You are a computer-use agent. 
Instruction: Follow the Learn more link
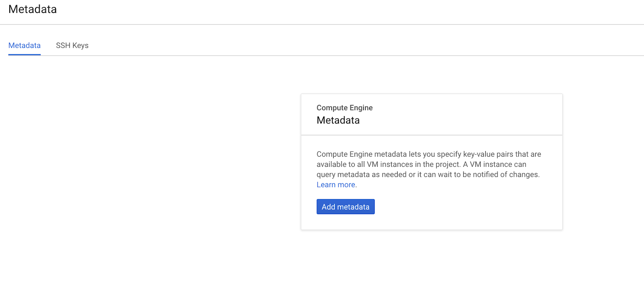tap(336, 185)
